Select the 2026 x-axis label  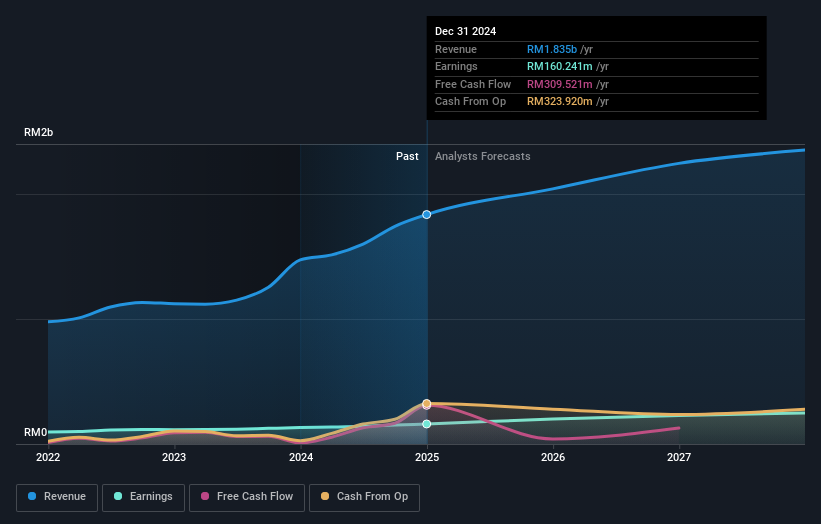553,457
